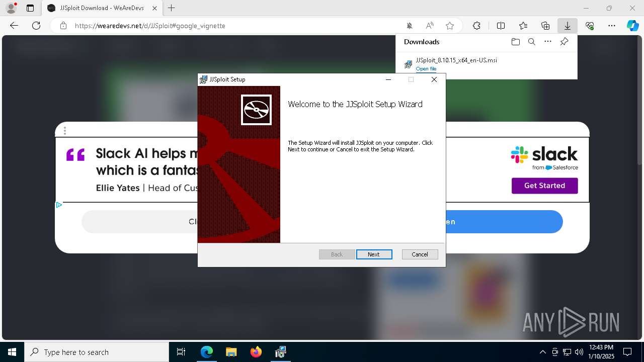The height and width of the screenshot is (362, 644).
Task: Search downloads using magnifier icon
Action: point(531,42)
